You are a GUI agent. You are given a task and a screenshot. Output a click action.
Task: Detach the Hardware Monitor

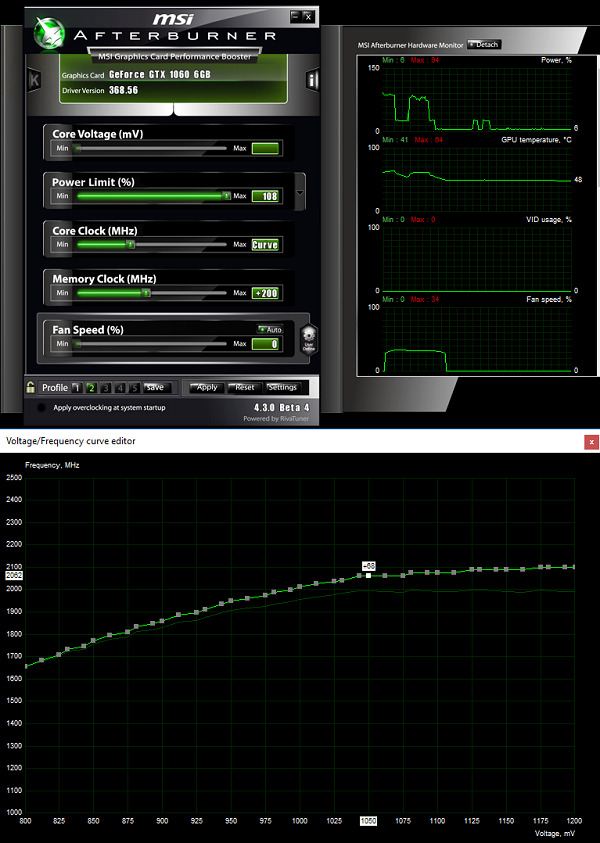point(484,45)
